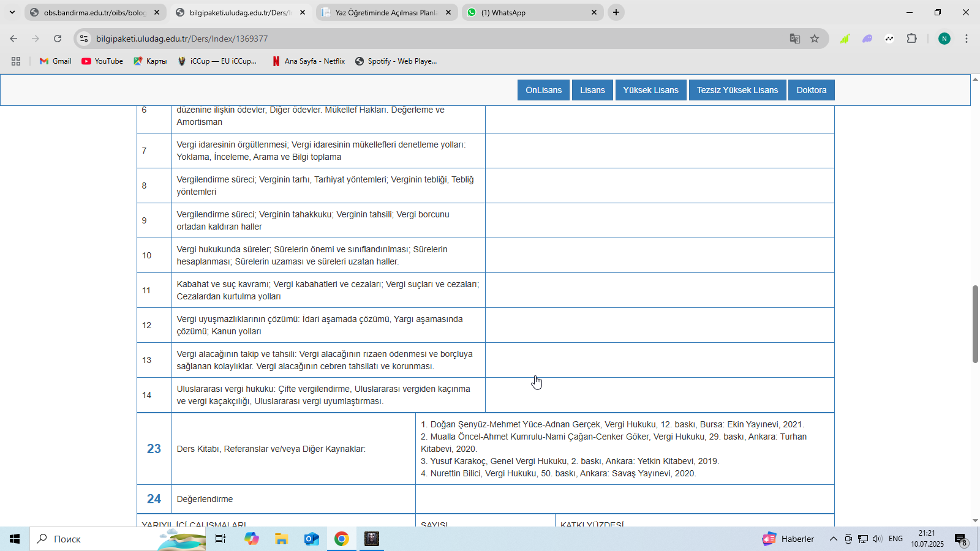Viewport: 980px width, 551px height.
Task: Open the iCCup bookmark
Action: tap(217, 61)
